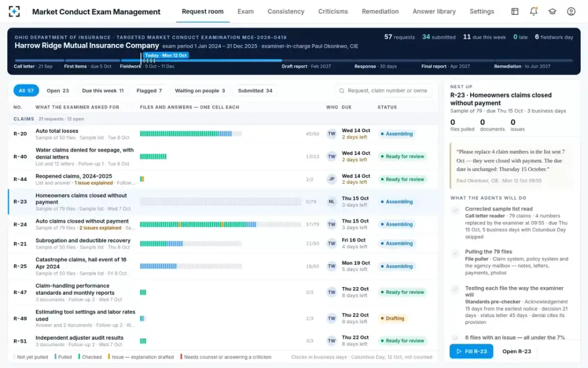Select the Submitted 34 filter
The image size is (588, 368).
[x=255, y=91]
